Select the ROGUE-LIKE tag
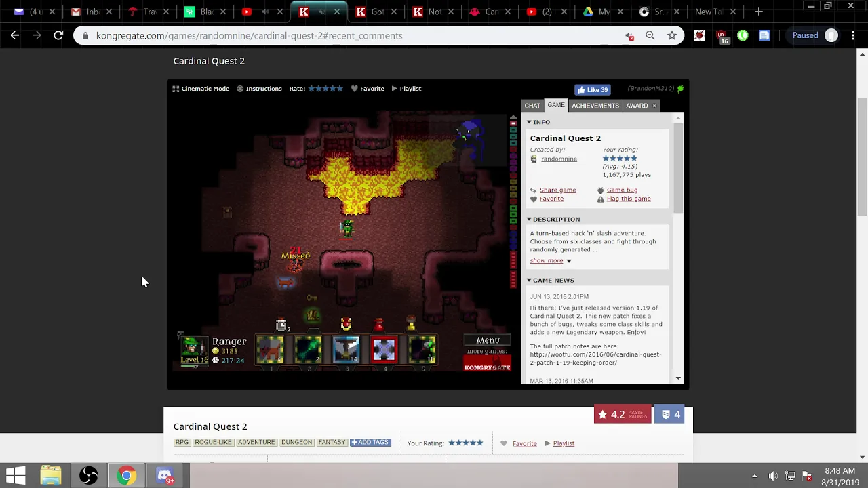Viewport: 868px width, 488px height. (x=213, y=442)
